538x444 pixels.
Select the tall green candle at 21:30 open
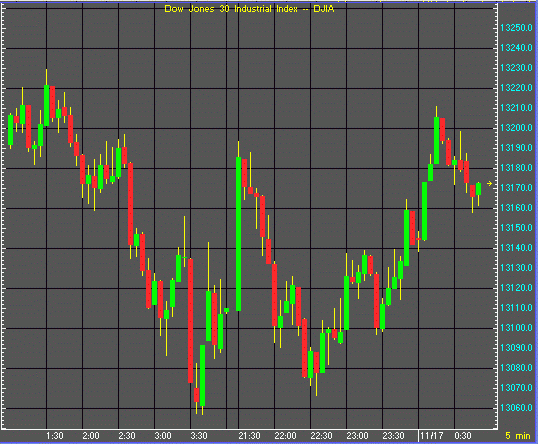click(238, 234)
